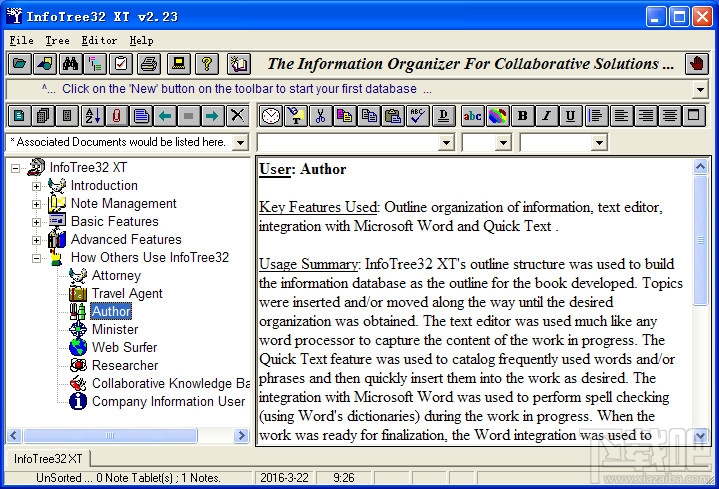
Task: Expand the Introduction tree node
Action: point(36,186)
